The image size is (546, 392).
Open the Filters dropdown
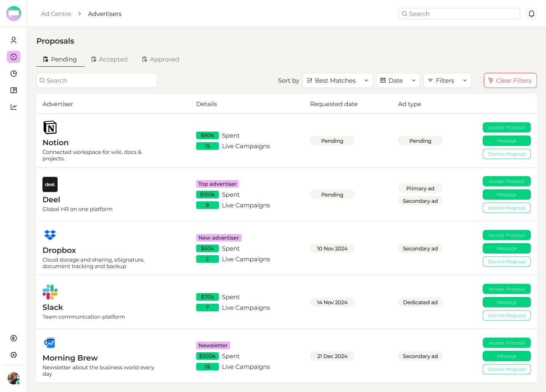click(447, 80)
